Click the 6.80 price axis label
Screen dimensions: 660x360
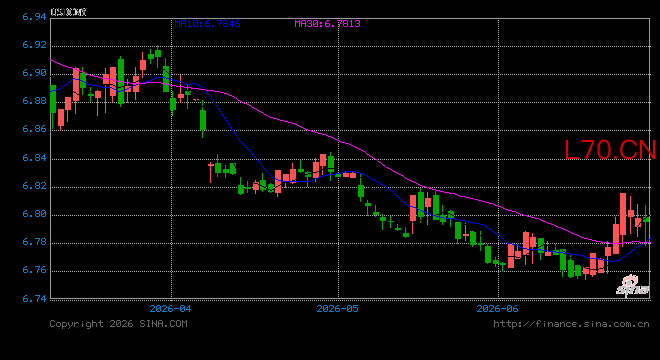34,214
